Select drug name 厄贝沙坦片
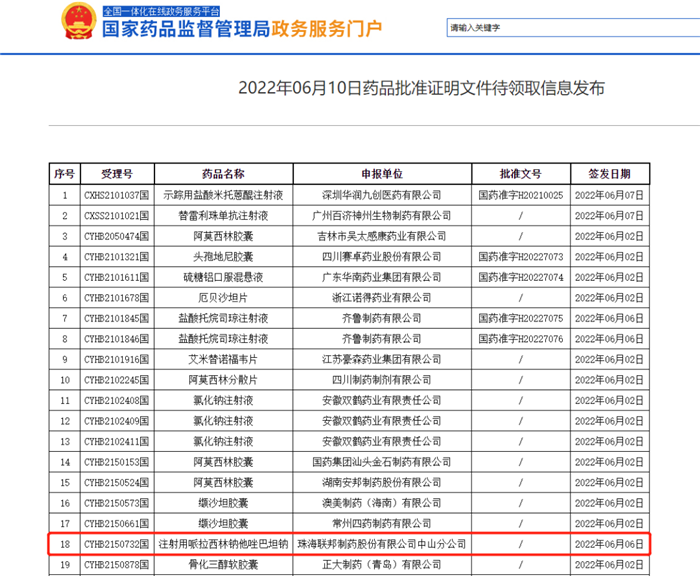Screen dimensions: 700x576 tap(223, 298)
